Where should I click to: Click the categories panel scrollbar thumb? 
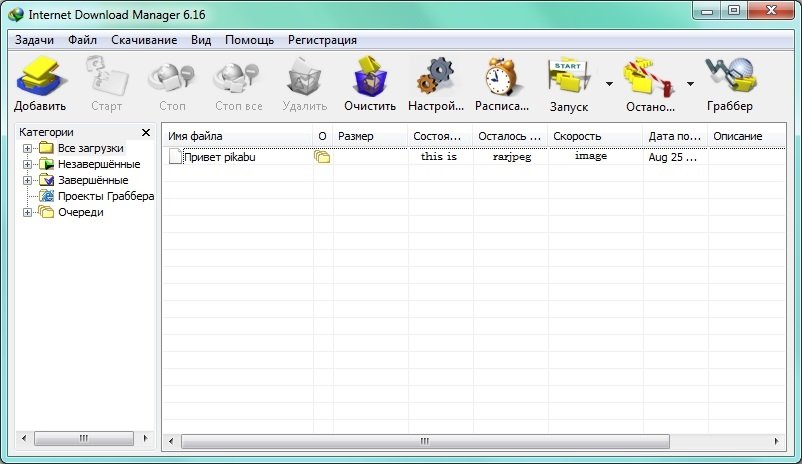(x=84, y=438)
